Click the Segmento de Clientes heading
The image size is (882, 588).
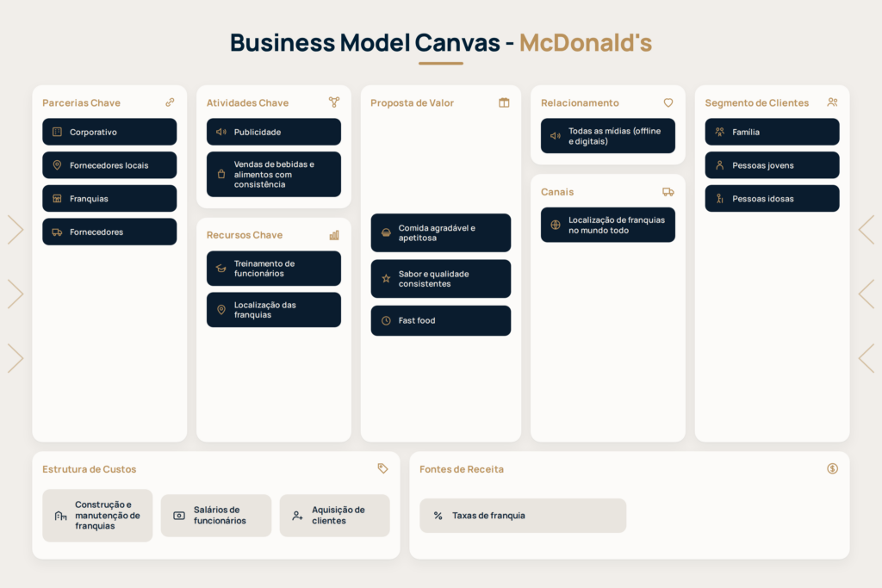click(x=757, y=102)
